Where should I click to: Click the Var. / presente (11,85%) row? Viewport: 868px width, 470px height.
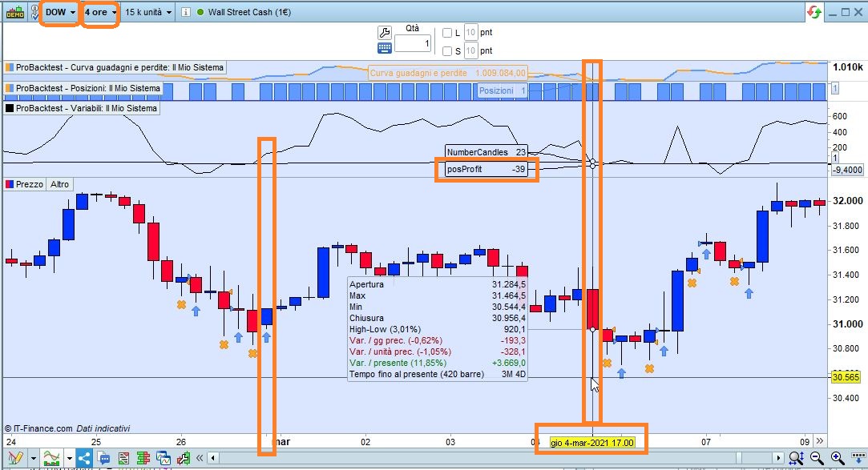[438, 363]
